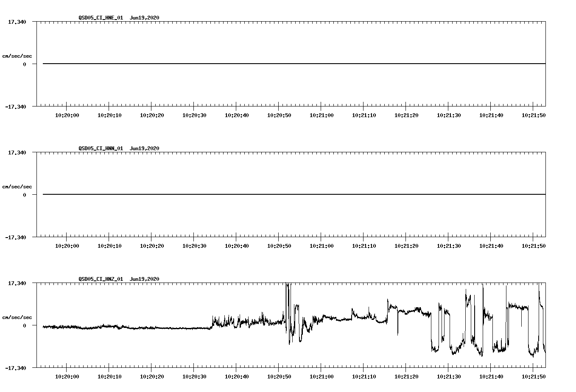Screen dimensions: 576x392
Task: Click the 10:20:20 time label under HNZ plot
Action: [152, 377]
